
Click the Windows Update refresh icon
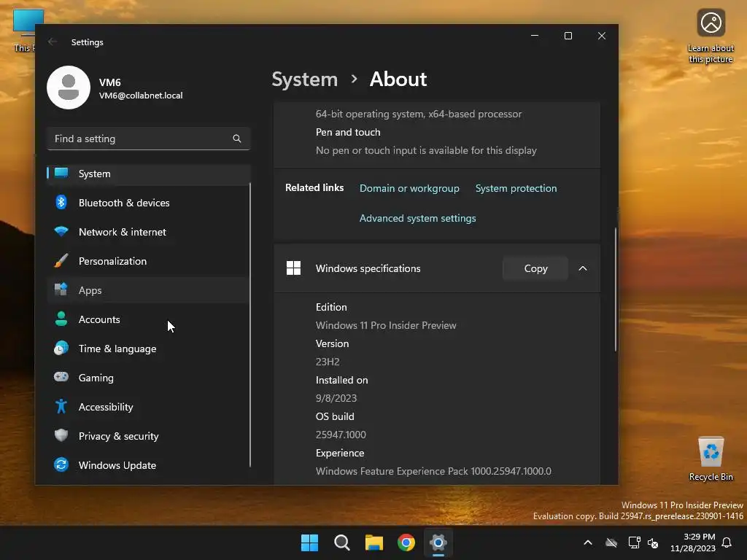point(61,464)
